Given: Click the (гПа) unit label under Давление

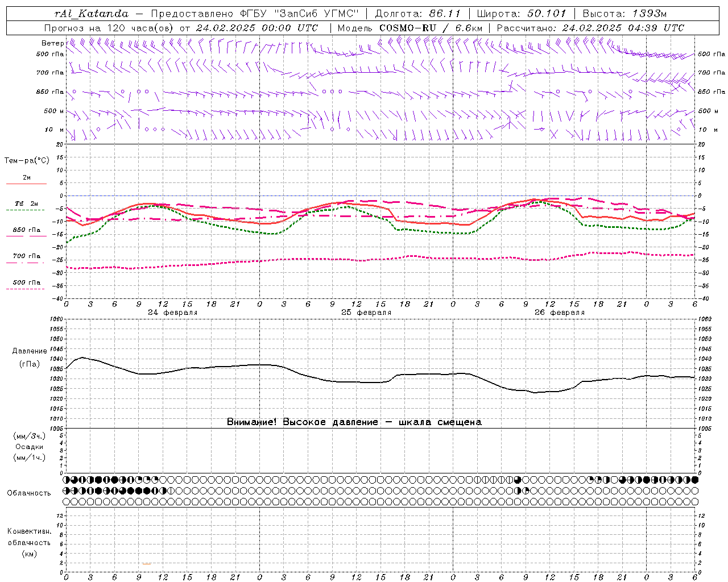Looking at the screenshot, I should pyautogui.click(x=30, y=364).
